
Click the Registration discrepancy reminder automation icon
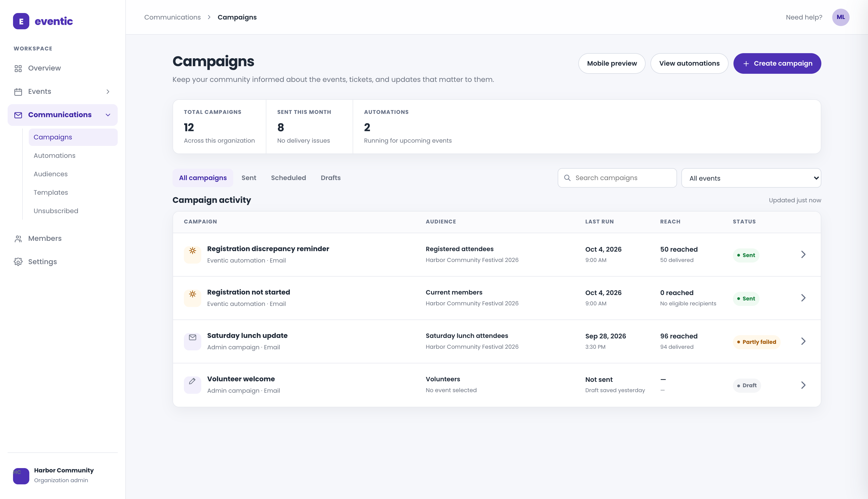[x=193, y=255]
